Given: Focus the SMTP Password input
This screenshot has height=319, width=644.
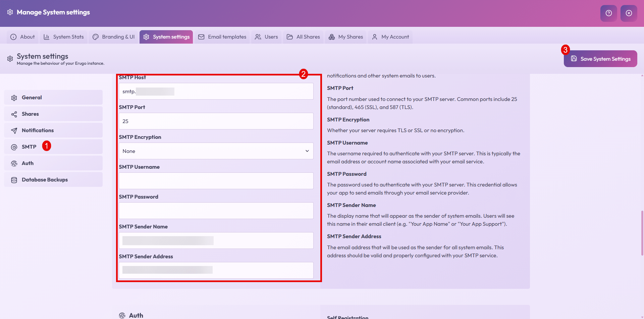Looking at the screenshot, I should point(216,211).
